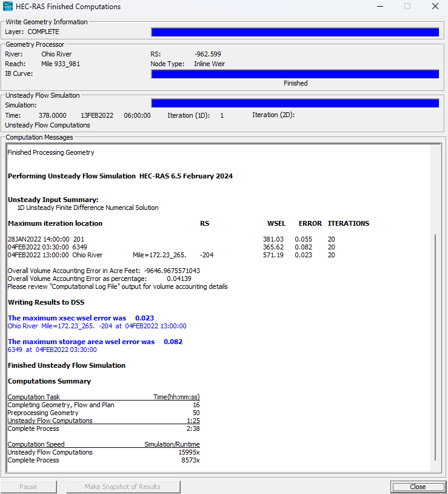This screenshot has width=448, height=494.
Task: Click the 6349 at 04FEB2022 03:30:00 line
Action: pyautogui.click(x=52, y=350)
